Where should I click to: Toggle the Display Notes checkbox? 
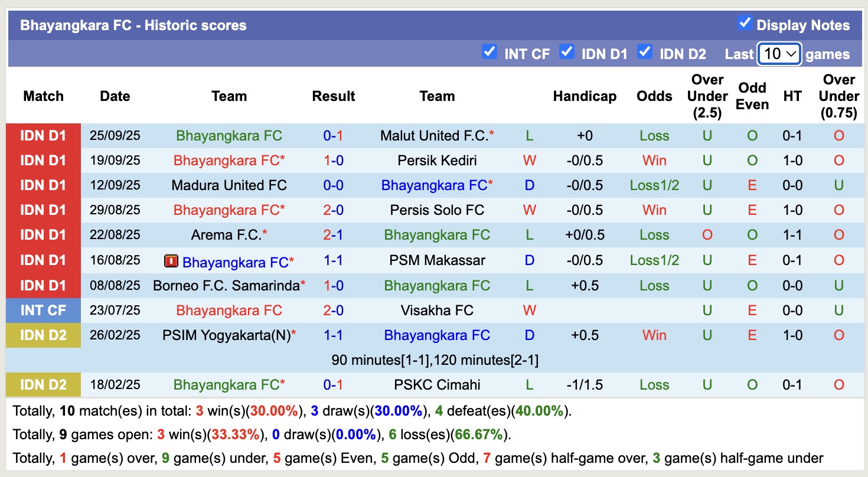point(745,24)
